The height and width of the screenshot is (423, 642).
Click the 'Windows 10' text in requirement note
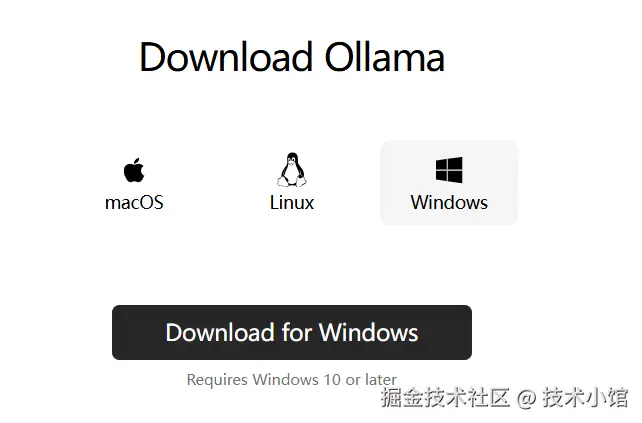tap(296, 380)
